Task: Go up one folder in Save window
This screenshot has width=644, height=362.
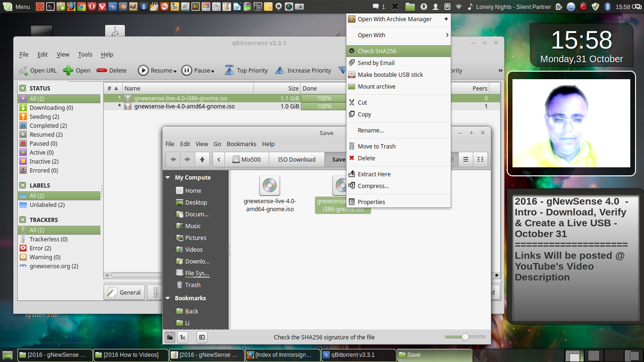Action: (x=202, y=159)
